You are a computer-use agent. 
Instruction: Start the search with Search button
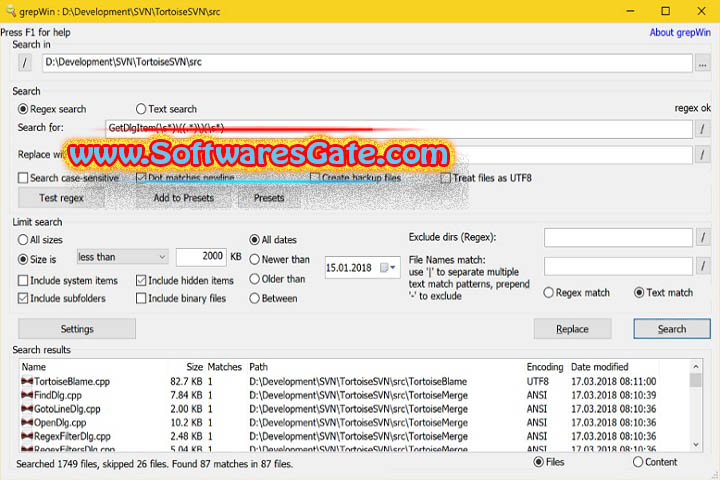pyautogui.click(x=672, y=329)
